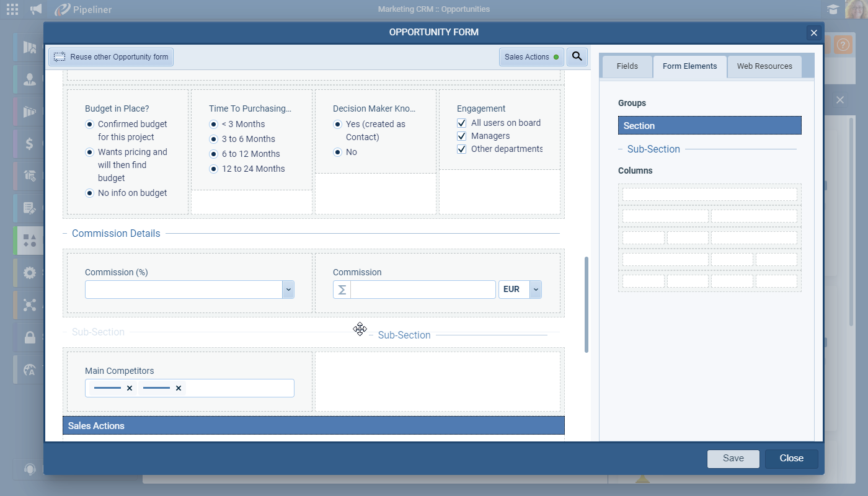Close the Opportunity Form dialog with X
868x496 pixels.
(814, 33)
